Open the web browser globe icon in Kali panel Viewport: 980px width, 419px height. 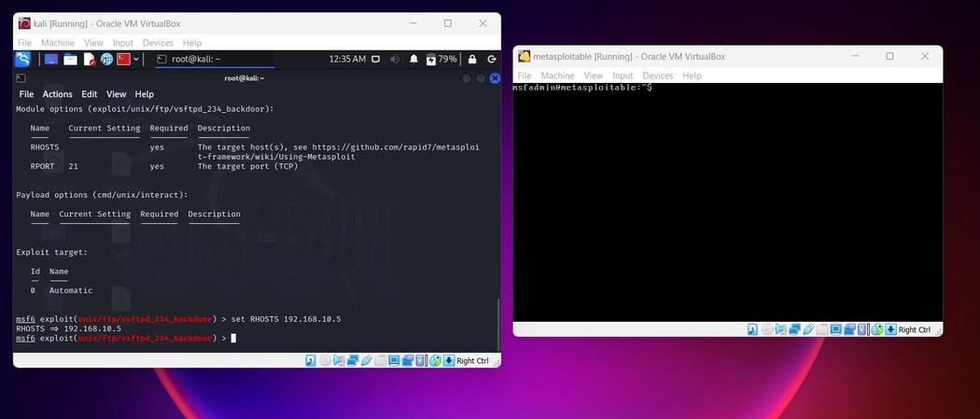point(106,60)
